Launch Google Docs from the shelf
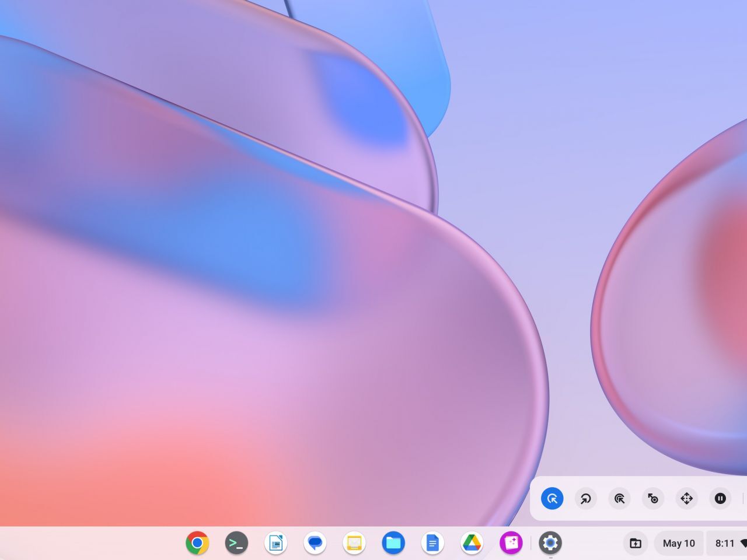The width and height of the screenshot is (747, 560). coord(432,544)
